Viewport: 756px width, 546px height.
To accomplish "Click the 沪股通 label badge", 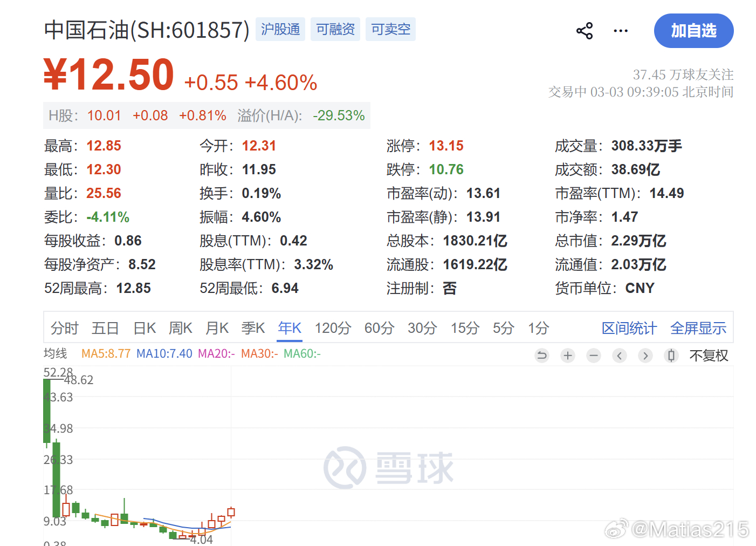I will click(x=280, y=29).
